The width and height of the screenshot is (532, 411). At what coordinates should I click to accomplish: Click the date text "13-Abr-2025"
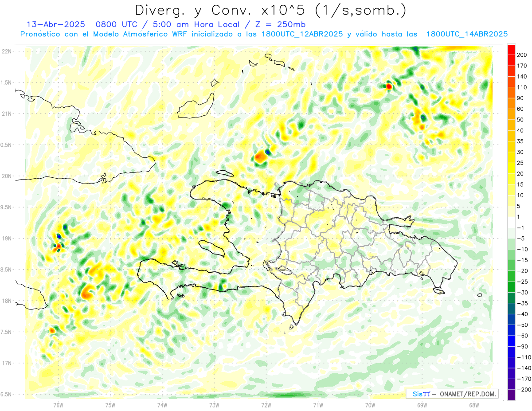[56, 24]
